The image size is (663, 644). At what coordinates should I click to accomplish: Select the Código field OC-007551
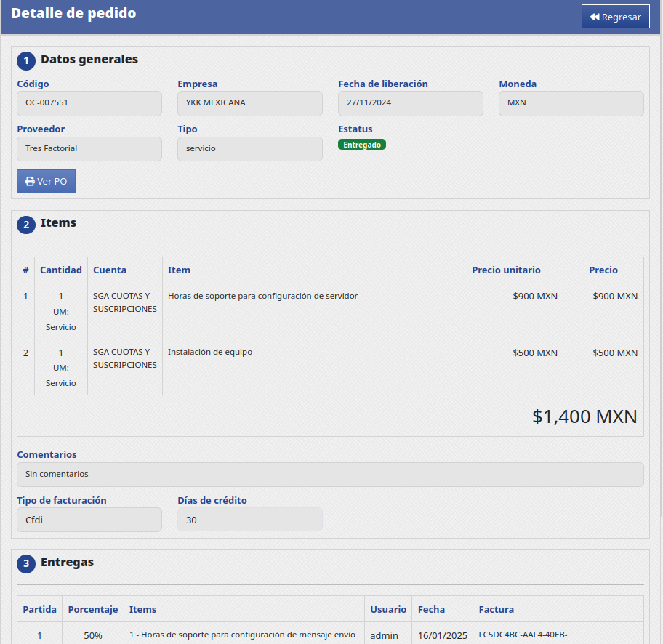click(89, 103)
